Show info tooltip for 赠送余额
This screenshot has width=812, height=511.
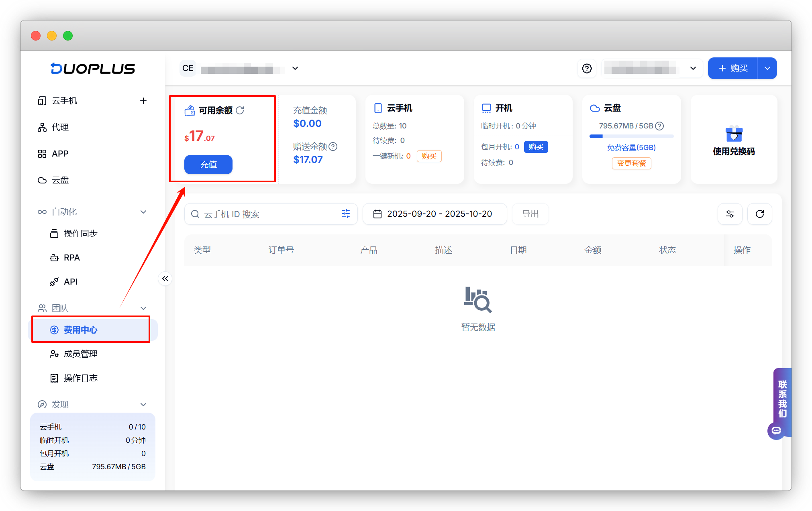click(333, 147)
